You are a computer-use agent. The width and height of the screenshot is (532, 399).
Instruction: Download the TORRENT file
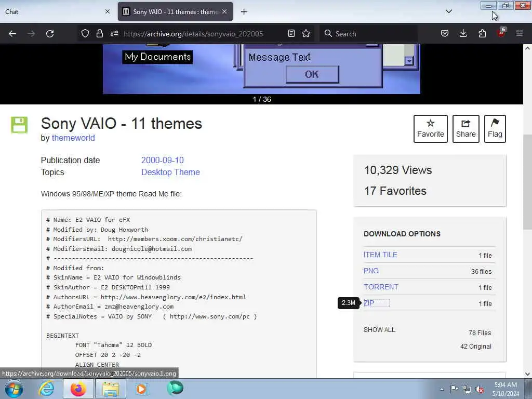pos(381,287)
